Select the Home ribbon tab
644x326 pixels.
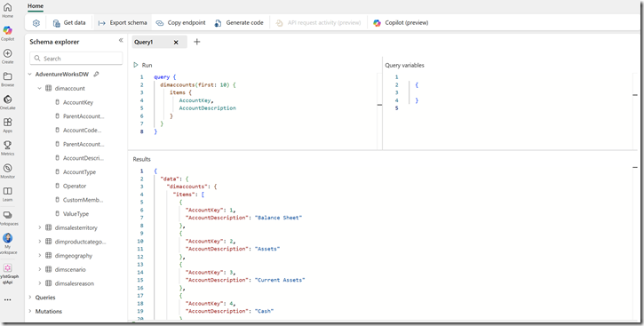36,6
